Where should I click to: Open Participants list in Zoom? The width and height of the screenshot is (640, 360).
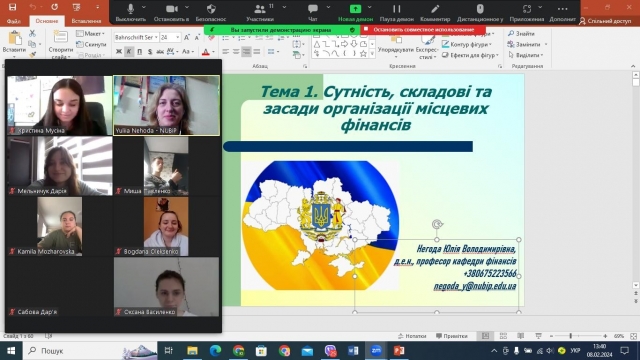260,13
